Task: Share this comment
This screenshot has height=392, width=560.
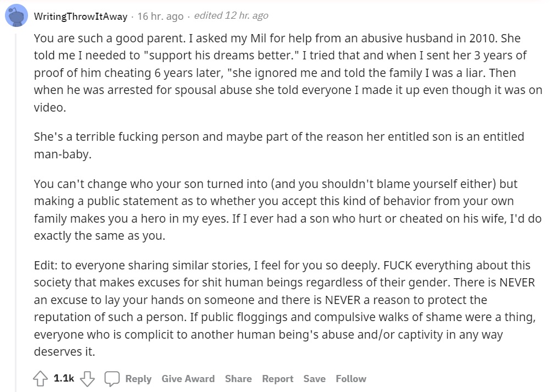Action: coord(238,379)
